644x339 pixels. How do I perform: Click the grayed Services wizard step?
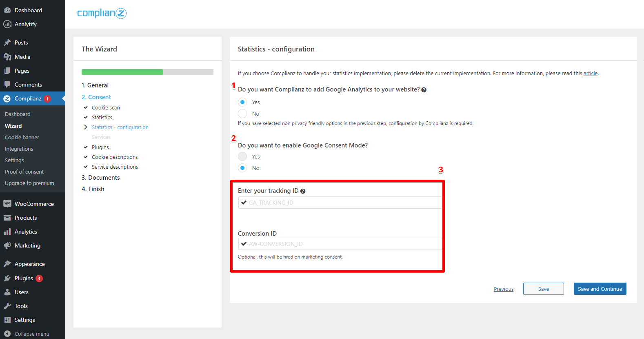101,137
